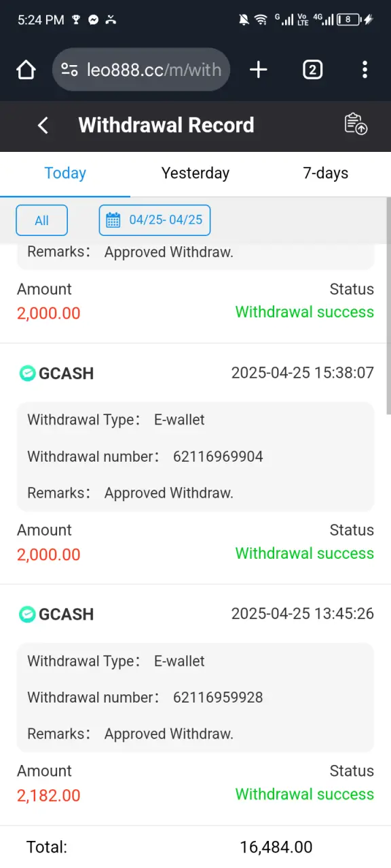Open the browser three-dot overflow menu

pyautogui.click(x=365, y=70)
